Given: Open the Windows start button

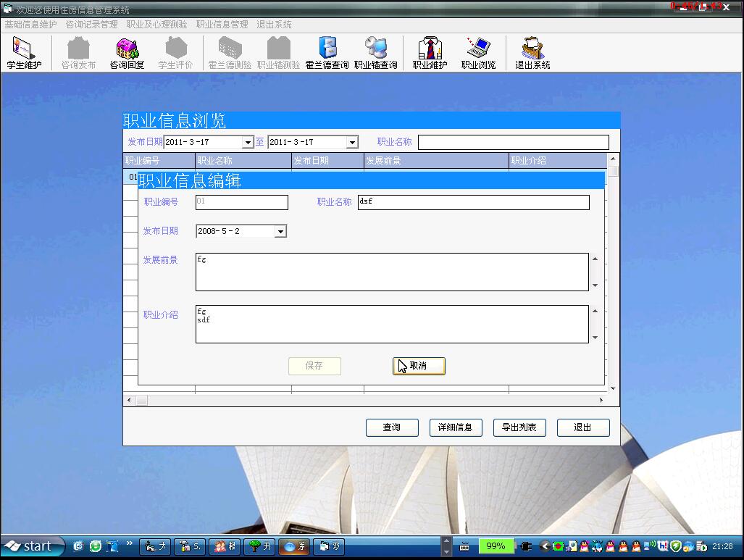Looking at the screenshot, I should coord(33,546).
